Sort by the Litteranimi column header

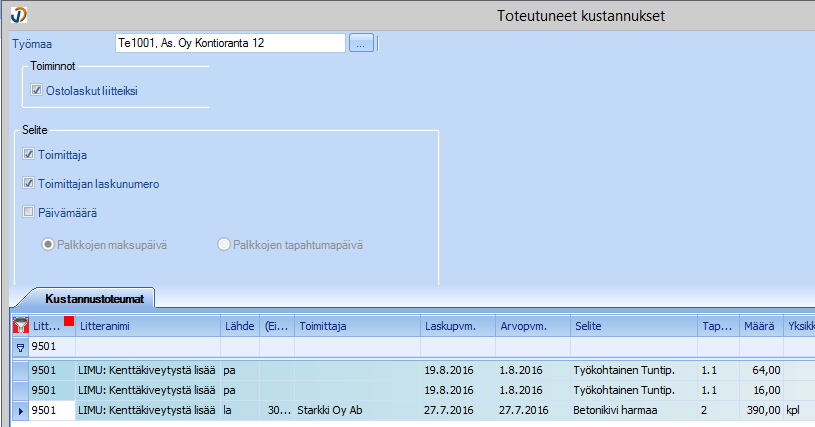pyautogui.click(x=146, y=326)
